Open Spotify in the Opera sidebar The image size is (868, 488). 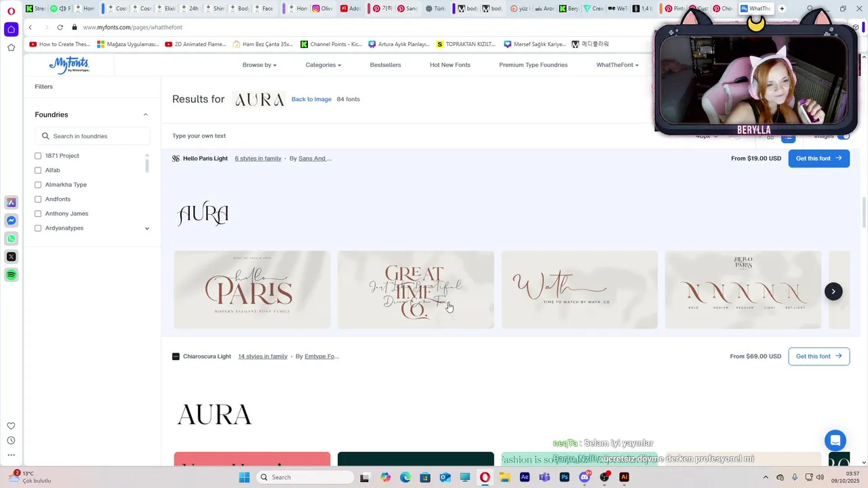11,274
